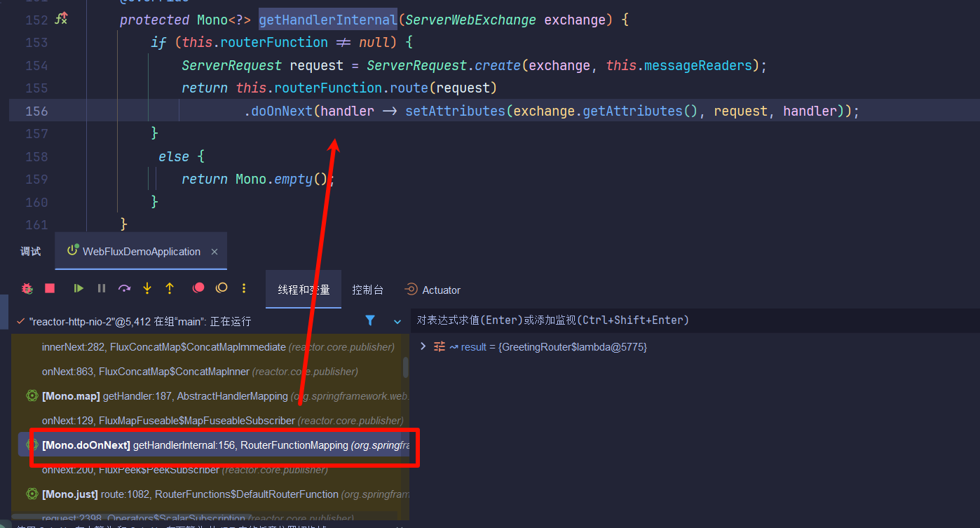Click line number 159 in the gutter
This screenshot has width=980, height=528.
36,180
